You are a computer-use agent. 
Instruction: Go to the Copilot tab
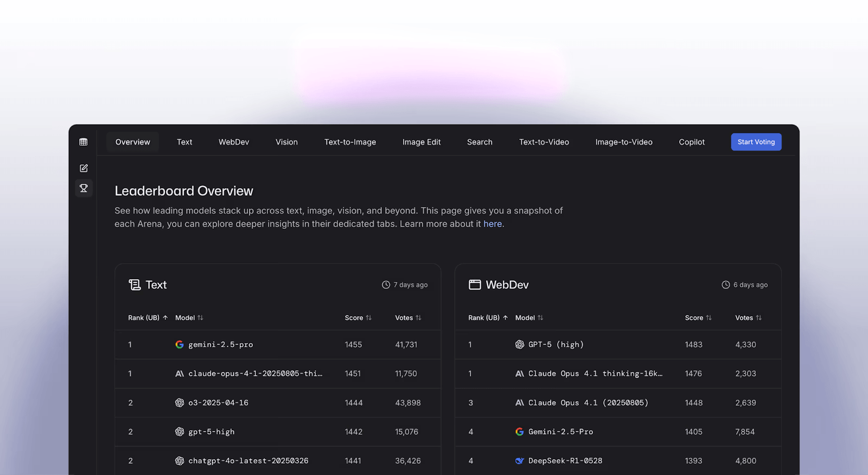(692, 142)
